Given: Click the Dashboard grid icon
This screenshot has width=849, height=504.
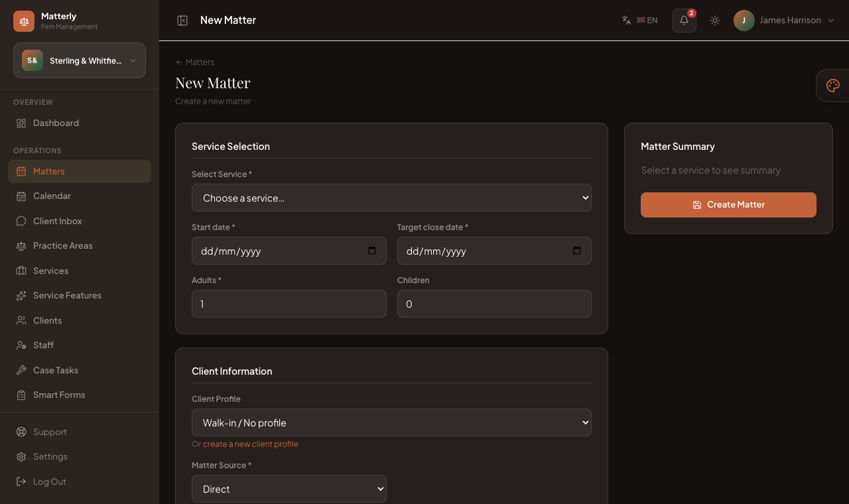Looking at the screenshot, I should (21, 123).
